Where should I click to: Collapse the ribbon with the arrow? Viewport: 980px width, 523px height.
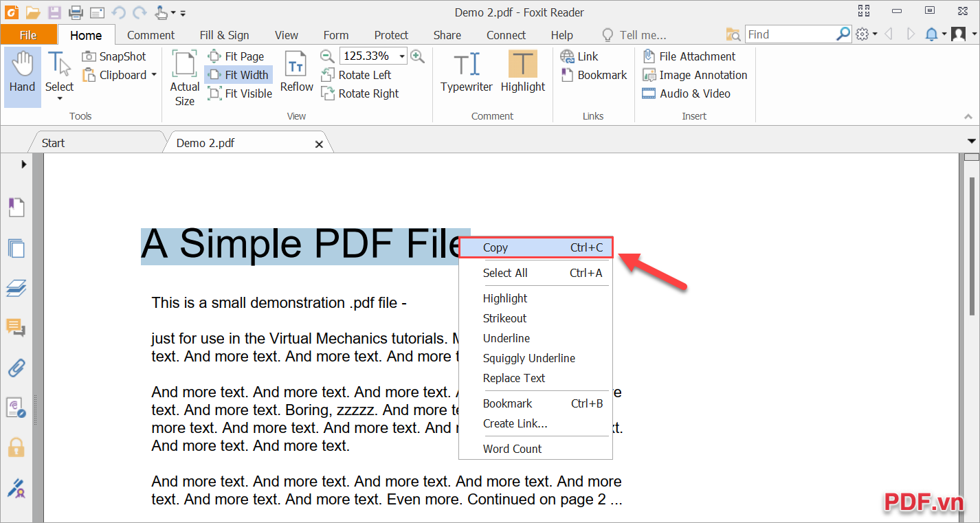coord(968,117)
